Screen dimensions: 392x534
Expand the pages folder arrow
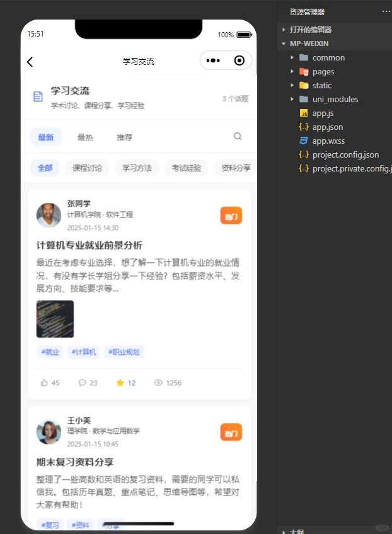[292, 71]
